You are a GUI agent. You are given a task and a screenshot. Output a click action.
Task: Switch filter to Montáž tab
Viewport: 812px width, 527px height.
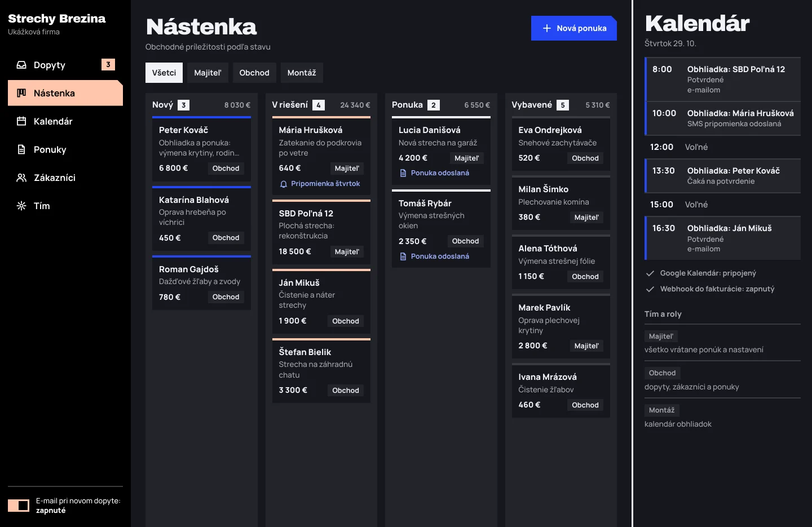click(302, 73)
